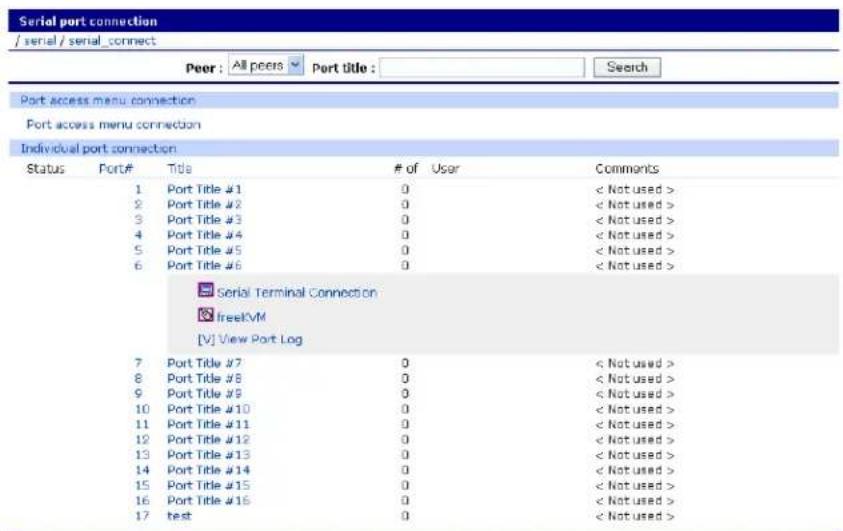The height and width of the screenshot is (531, 843).
Task: Click port number 17
Action: coord(142,516)
